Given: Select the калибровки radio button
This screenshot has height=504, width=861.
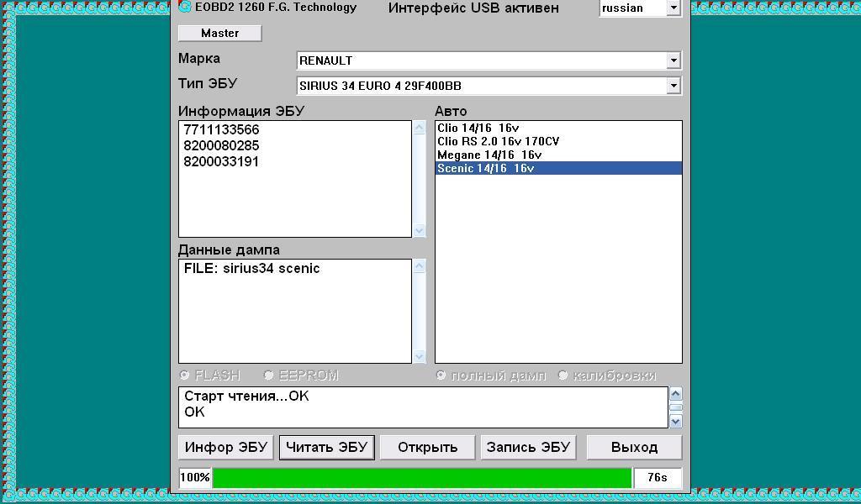Looking at the screenshot, I should 563,375.
